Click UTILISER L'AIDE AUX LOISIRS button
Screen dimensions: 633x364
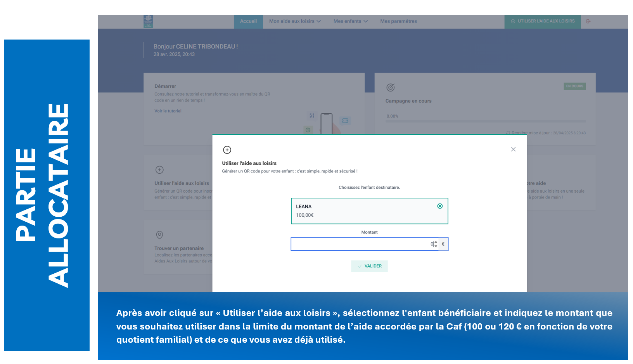(x=542, y=21)
